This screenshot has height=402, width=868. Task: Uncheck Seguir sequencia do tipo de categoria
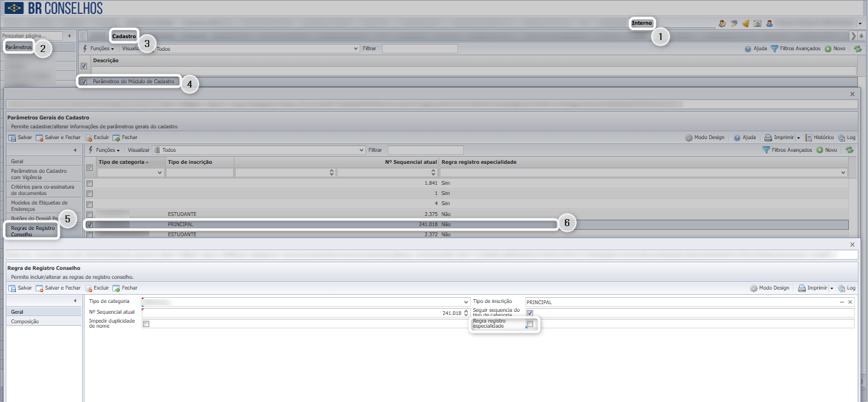(x=530, y=313)
